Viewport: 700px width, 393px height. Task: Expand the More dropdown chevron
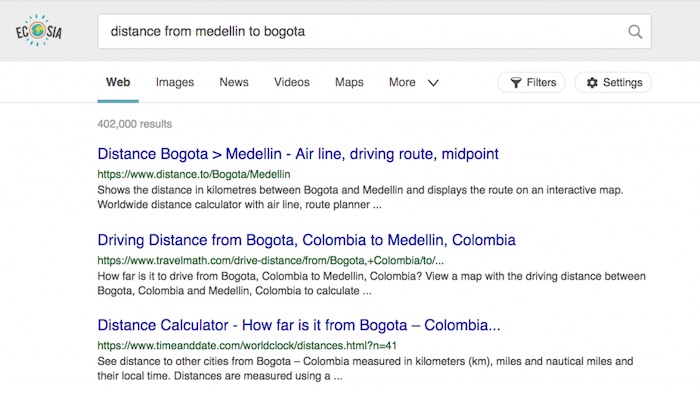click(x=433, y=83)
